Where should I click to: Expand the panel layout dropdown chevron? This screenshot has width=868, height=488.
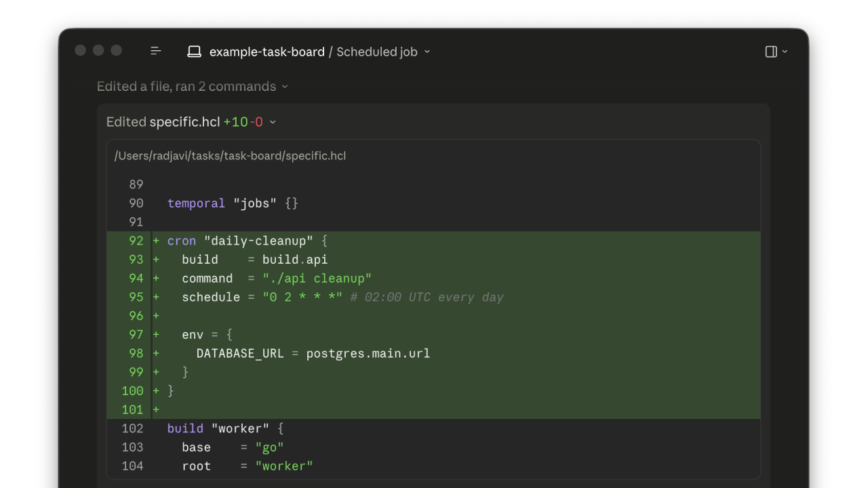coord(785,52)
